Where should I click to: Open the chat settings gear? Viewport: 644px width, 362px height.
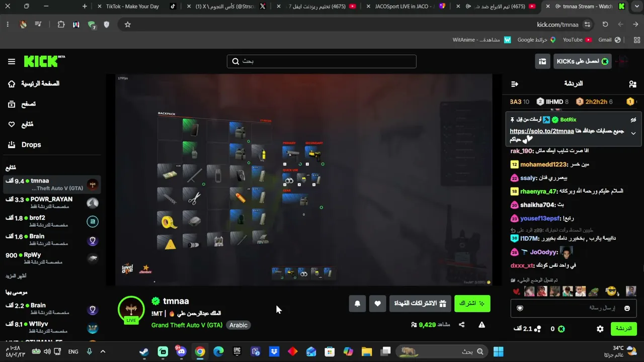click(x=600, y=329)
